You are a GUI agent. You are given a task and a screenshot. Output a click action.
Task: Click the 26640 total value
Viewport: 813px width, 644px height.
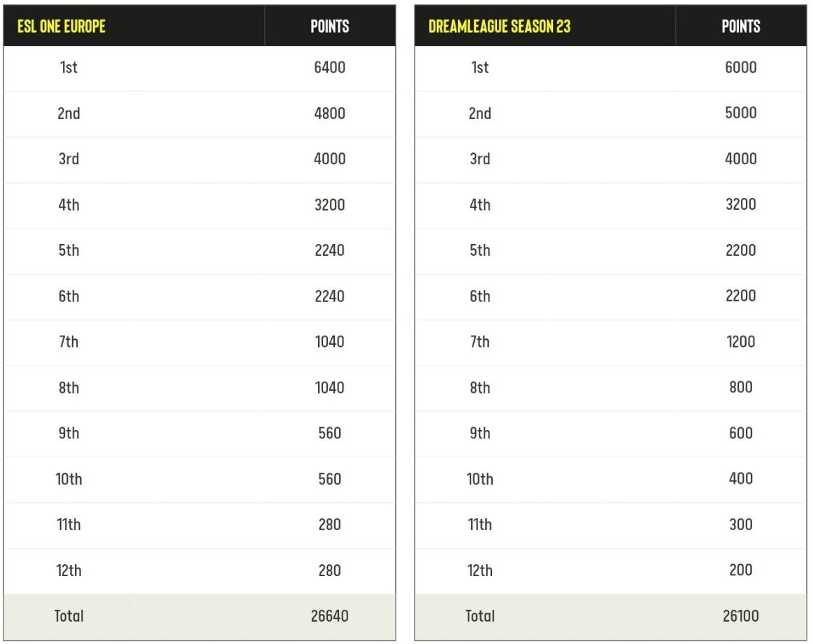click(330, 616)
